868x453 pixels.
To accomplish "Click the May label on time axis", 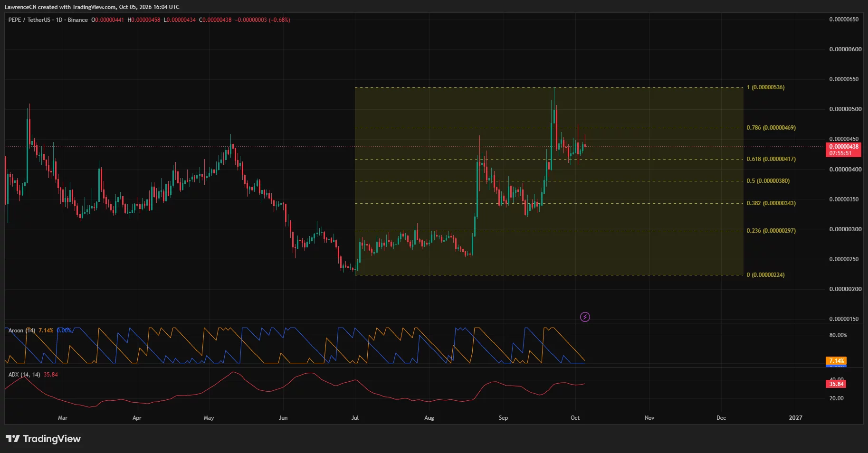I will coord(209,418).
